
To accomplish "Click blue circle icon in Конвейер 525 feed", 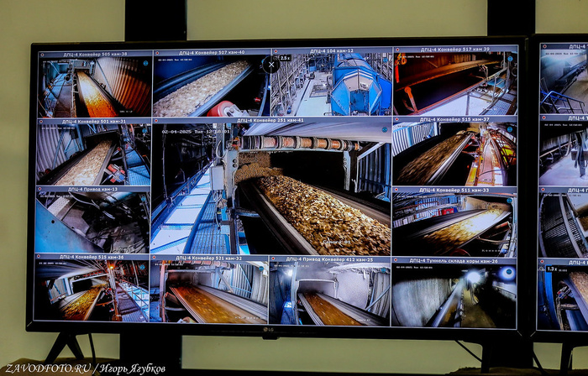I will pos(142,267).
